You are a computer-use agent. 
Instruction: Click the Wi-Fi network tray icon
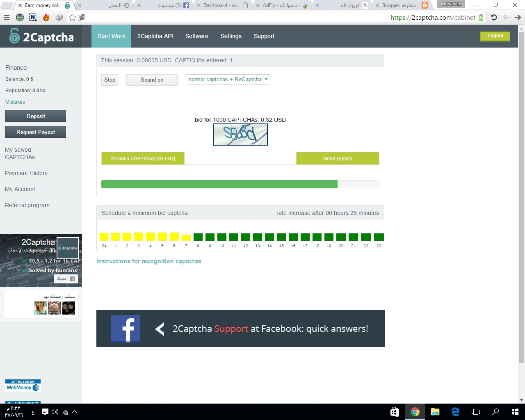pyautogui.click(x=65, y=412)
